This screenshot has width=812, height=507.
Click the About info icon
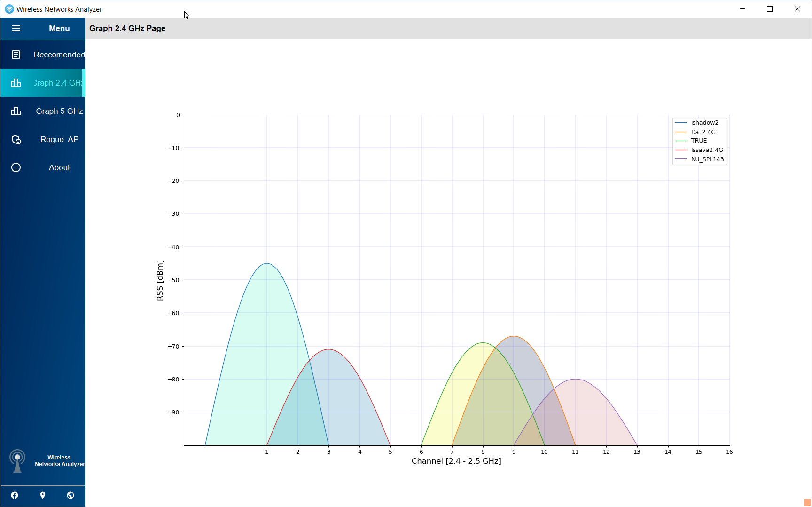[16, 167]
